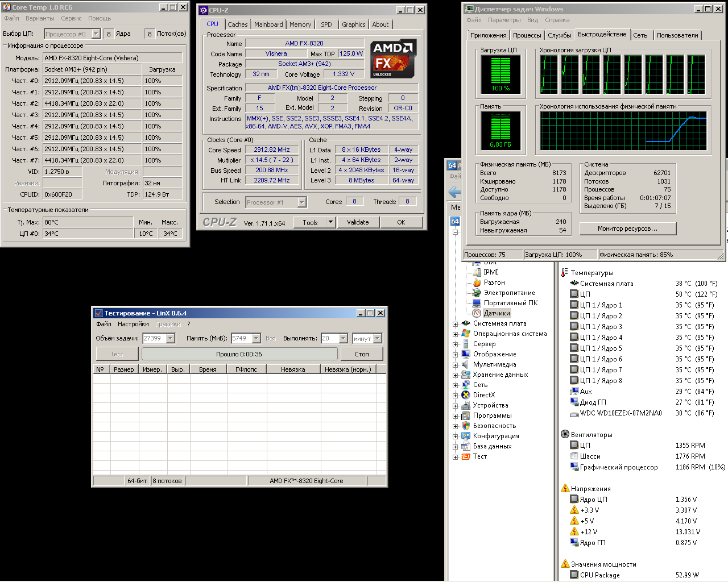Click the Вентиляторы fan icon

pos(565,434)
